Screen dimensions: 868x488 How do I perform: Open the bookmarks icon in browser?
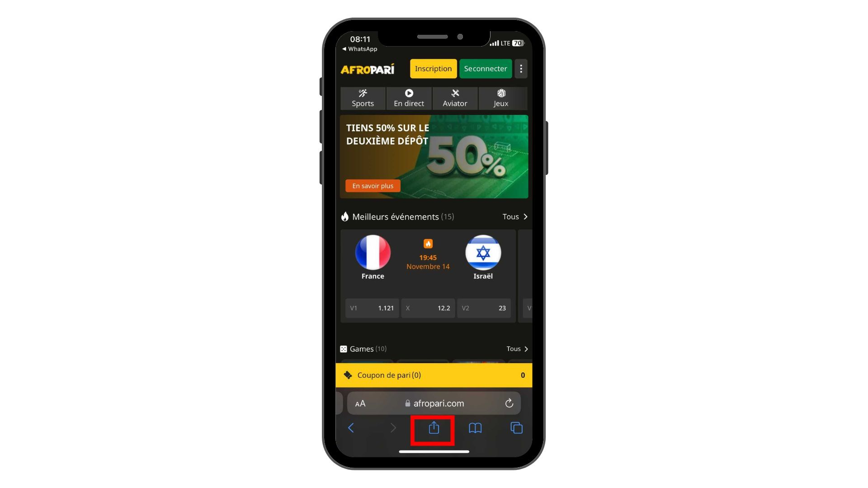tap(475, 428)
